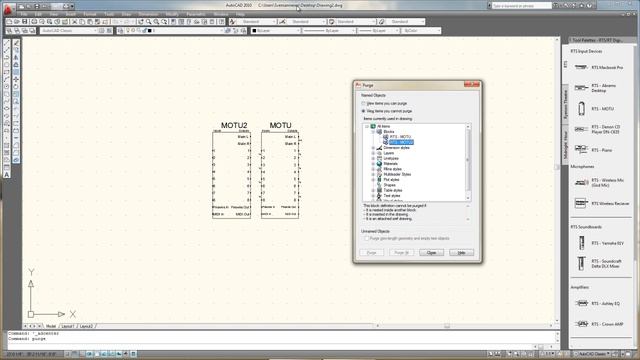The image size is (640, 360).
Task: Click the Open file toolbar icon
Action: point(17,22)
